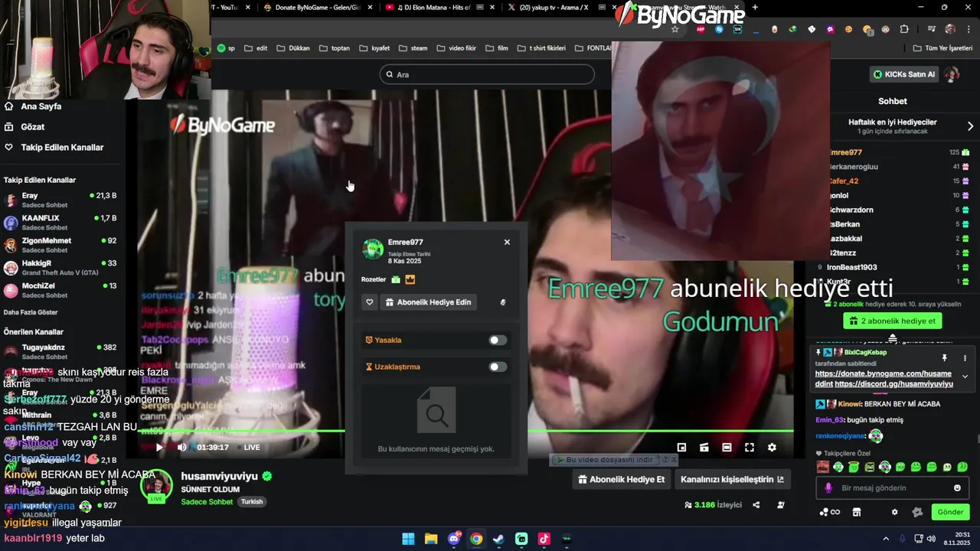
Task: Expand Haftalık en iyi Hediyeciler arrow
Action: click(970, 126)
